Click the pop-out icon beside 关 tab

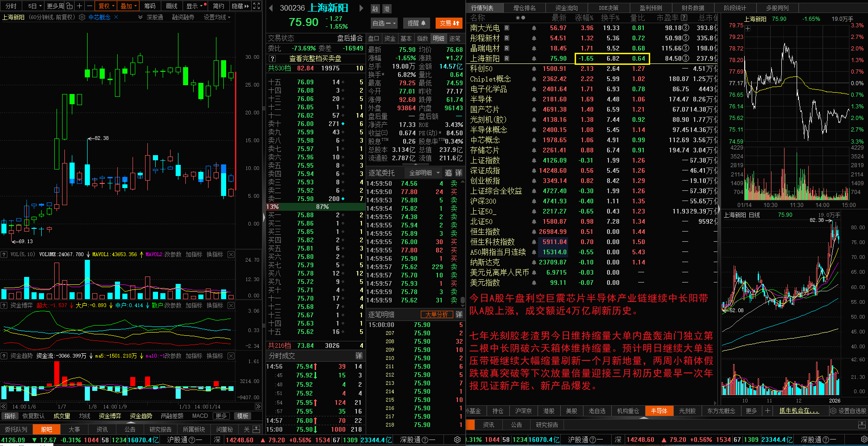click(256, 429)
